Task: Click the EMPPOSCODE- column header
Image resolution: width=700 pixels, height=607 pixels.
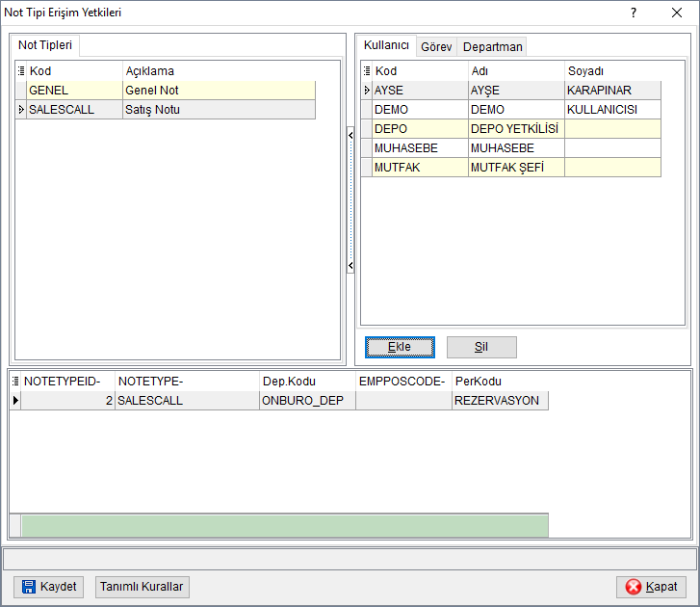Action: tap(403, 381)
